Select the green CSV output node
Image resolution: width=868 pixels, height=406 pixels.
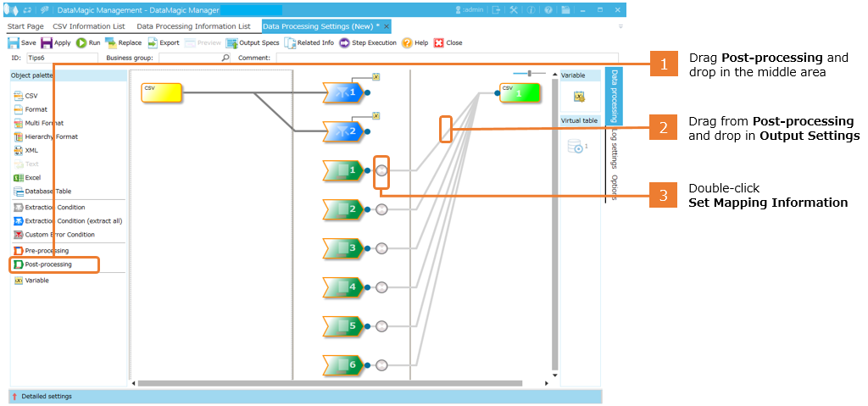tap(519, 93)
